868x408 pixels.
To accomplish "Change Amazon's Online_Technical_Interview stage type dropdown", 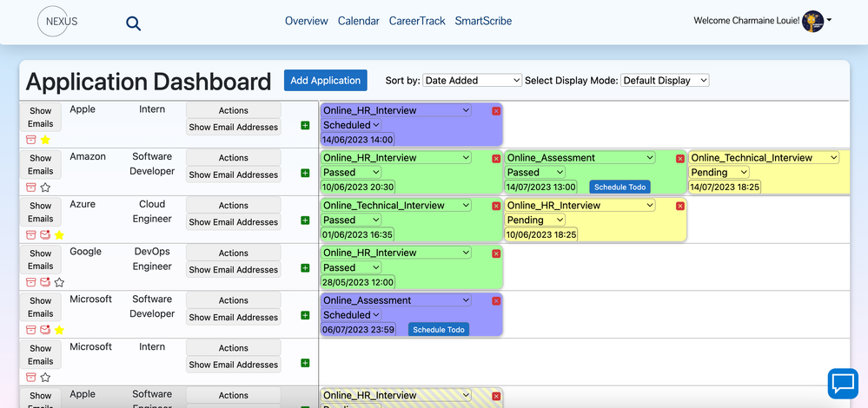I will pyautogui.click(x=764, y=158).
